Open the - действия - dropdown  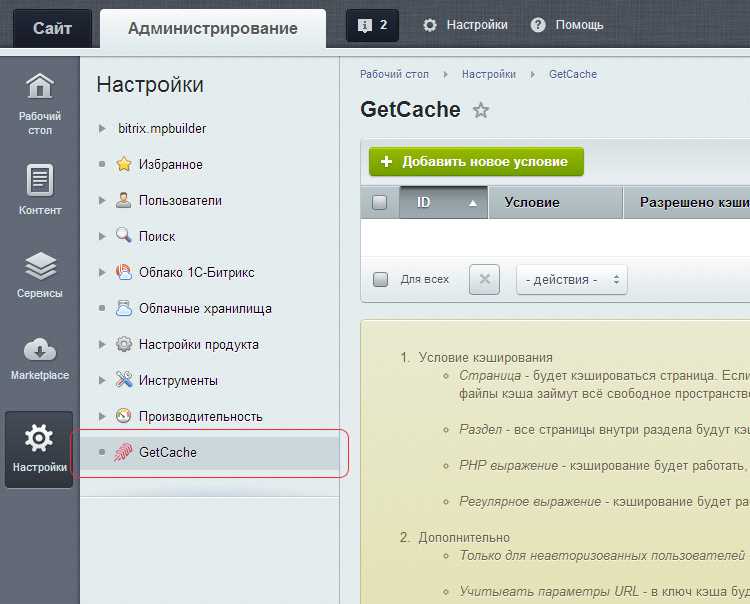click(572, 279)
